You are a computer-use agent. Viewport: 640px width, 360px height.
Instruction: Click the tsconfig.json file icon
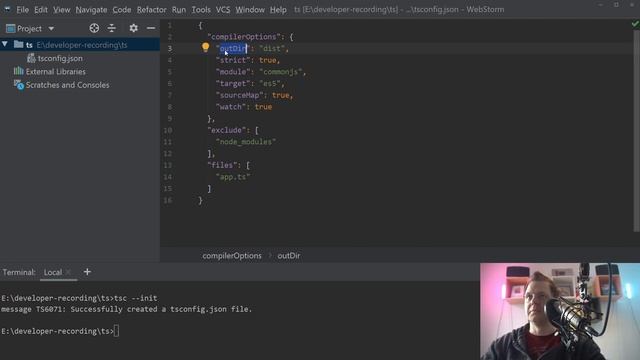[31, 58]
